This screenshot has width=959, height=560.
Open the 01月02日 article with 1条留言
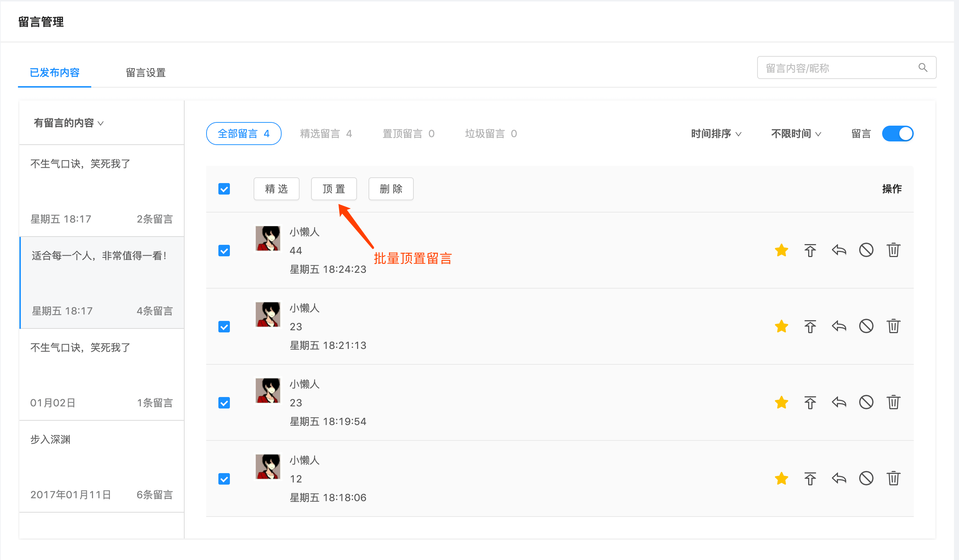click(102, 374)
